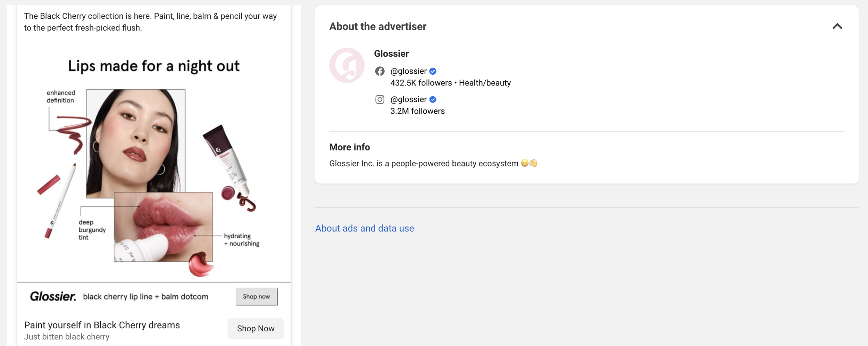Click the 'Lips made for a night out' headline

pos(154,66)
